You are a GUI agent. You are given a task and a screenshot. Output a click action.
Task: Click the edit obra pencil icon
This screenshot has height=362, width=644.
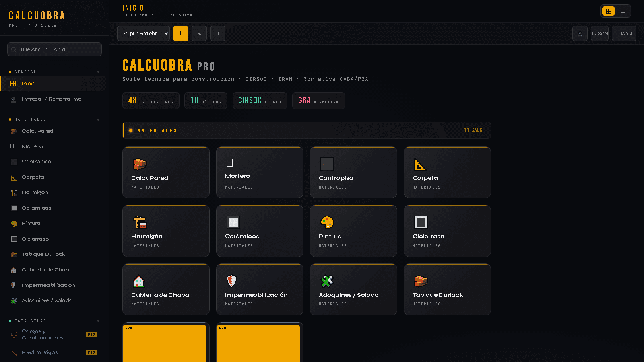[199, 33]
